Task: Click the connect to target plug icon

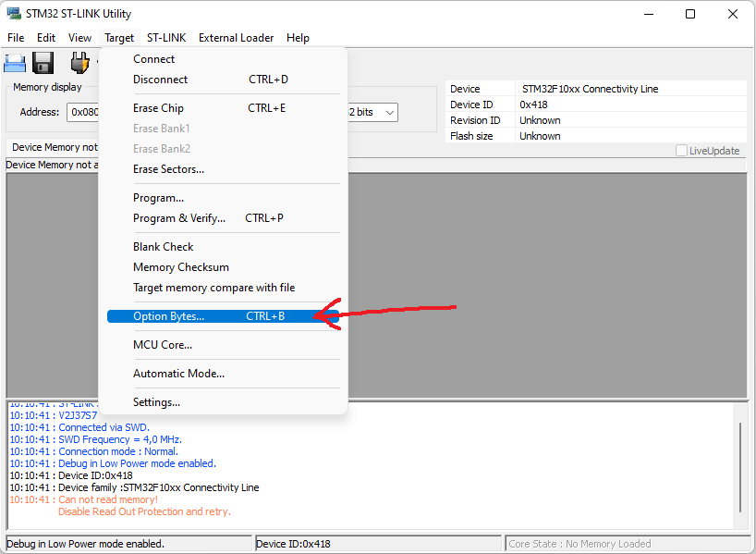Action: click(x=79, y=63)
